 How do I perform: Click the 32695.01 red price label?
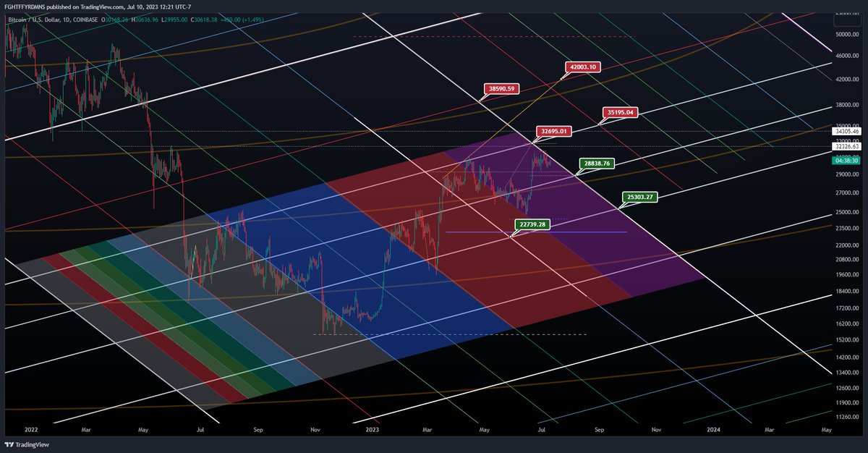[553, 132]
